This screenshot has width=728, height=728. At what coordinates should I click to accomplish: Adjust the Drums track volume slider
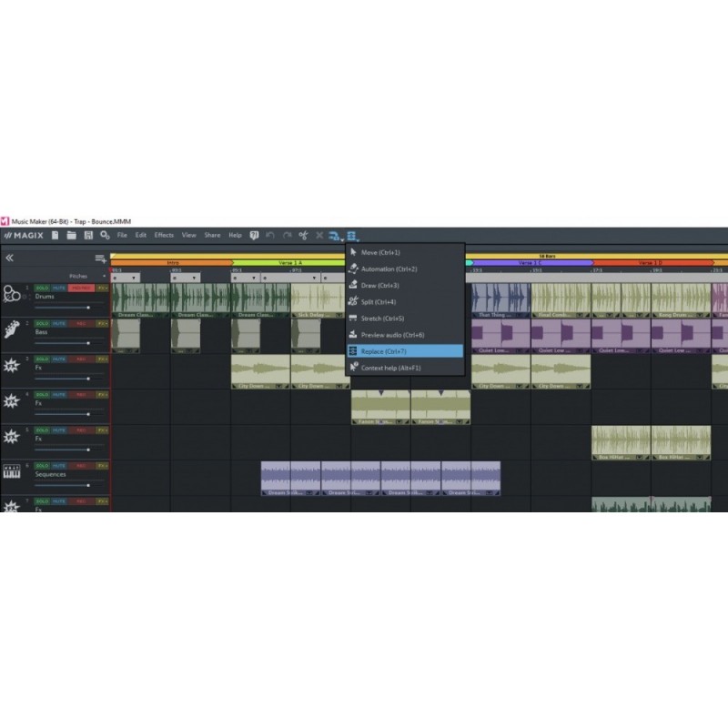(89, 308)
